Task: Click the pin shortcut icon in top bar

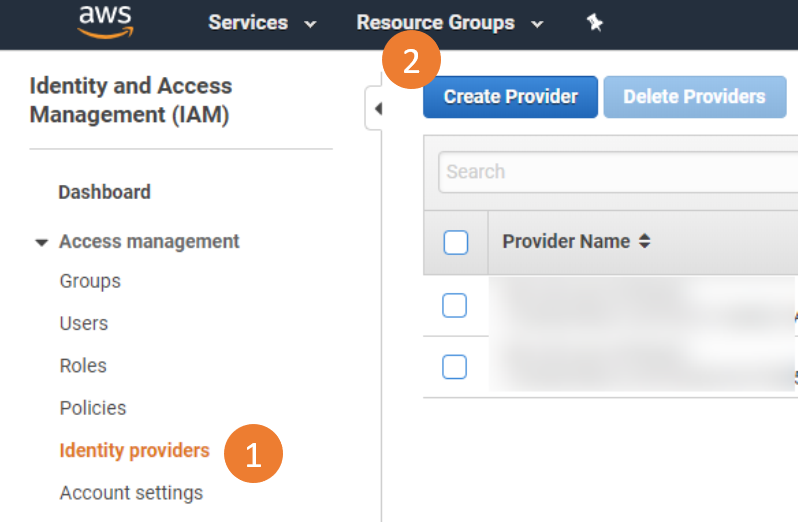Action: [x=594, y=22]
